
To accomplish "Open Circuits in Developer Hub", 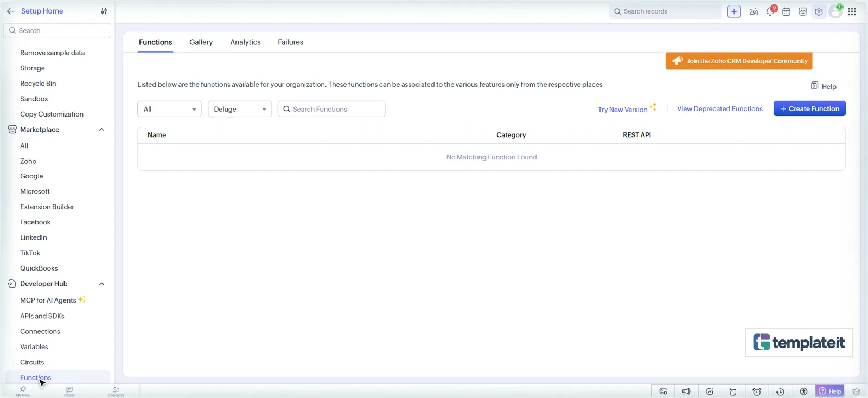I will tap(32, 362).
